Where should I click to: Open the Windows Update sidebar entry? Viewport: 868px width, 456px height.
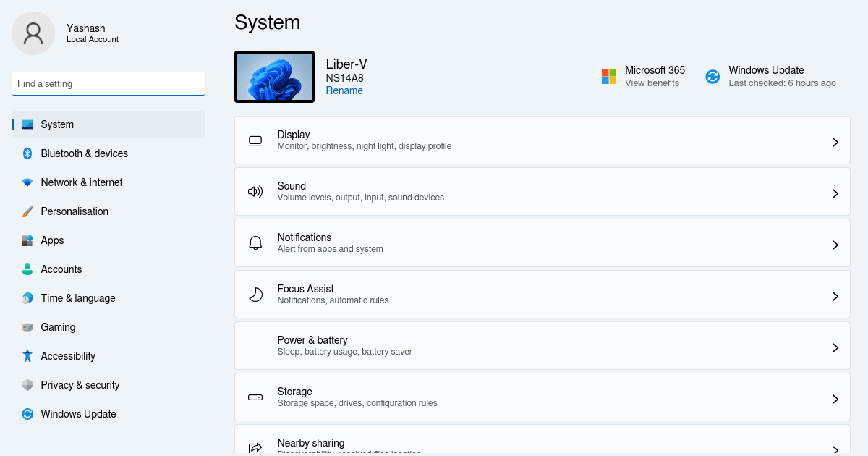[x=27, y=414]
